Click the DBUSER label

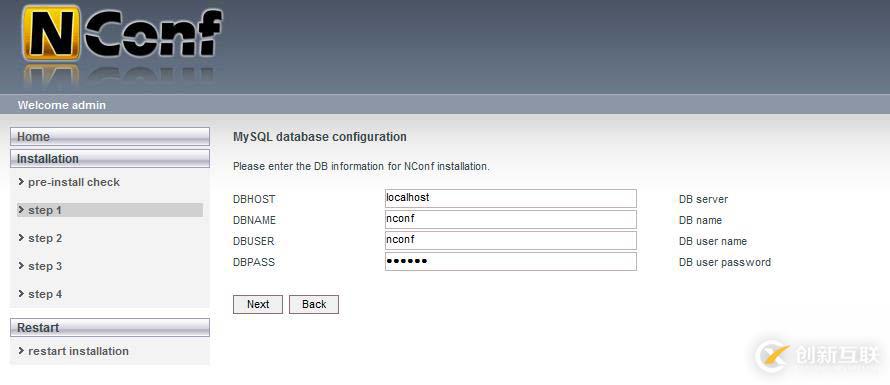pos(254,241)
